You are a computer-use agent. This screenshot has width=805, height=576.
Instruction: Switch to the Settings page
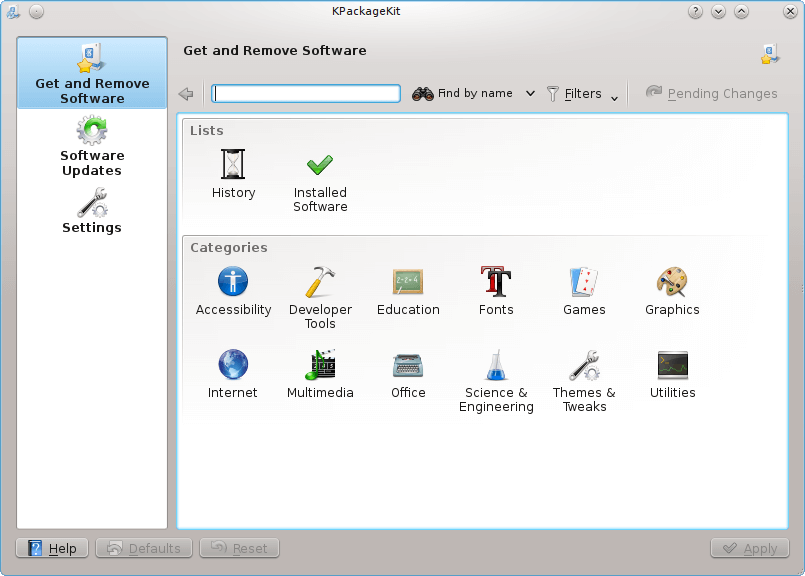pyautogui.click(x=92, y=212)
